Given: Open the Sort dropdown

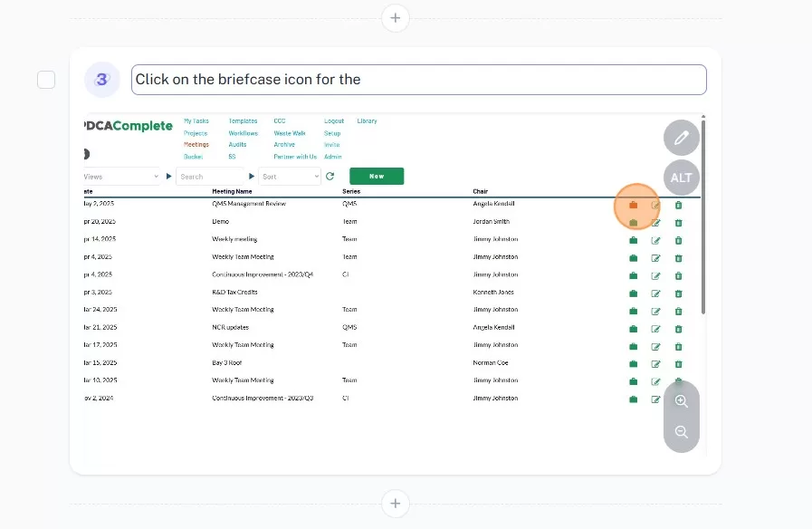Looking at the screenshot, I should coord(290,177).
